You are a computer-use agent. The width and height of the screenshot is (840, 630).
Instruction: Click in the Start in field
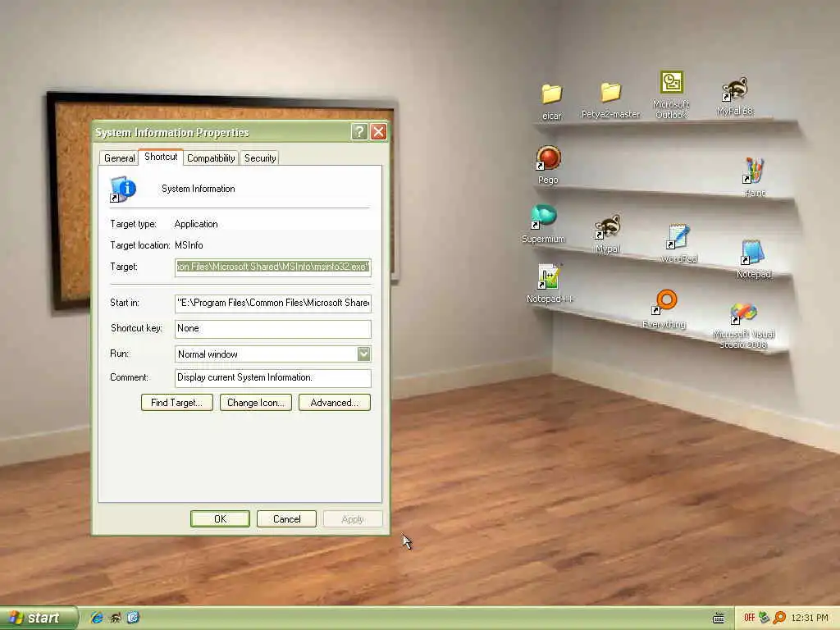click(272, 303)
